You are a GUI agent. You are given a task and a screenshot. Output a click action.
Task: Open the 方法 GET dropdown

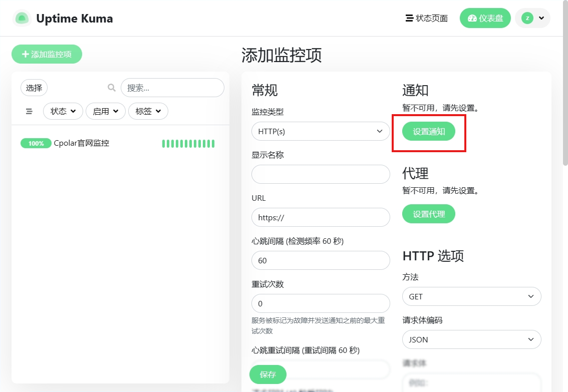point(471,296)
